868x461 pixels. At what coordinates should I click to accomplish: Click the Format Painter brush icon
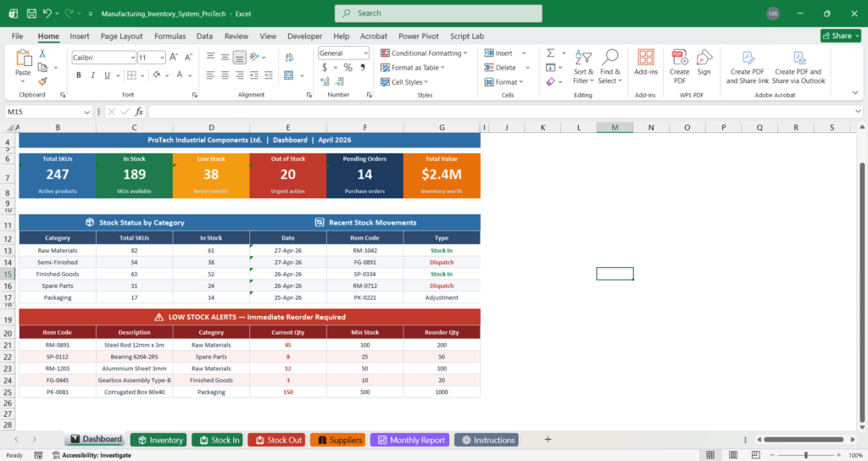click(x=42, y=81)
